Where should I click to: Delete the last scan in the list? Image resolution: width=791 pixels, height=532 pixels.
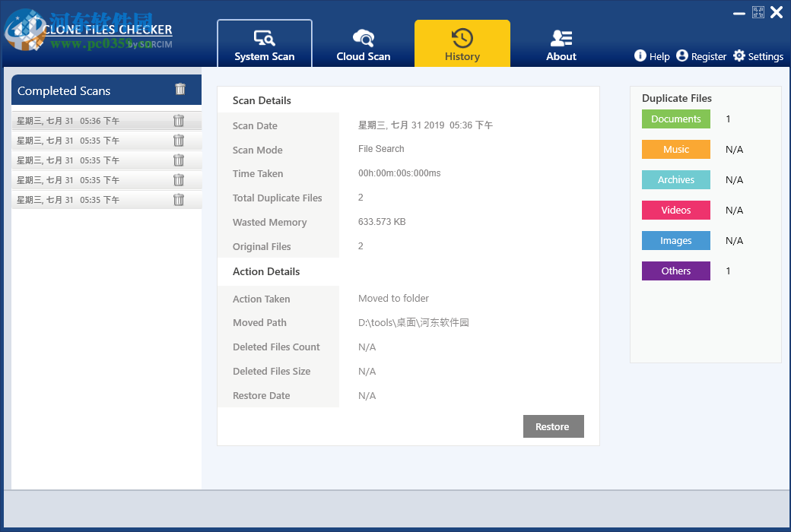[178, 199]
